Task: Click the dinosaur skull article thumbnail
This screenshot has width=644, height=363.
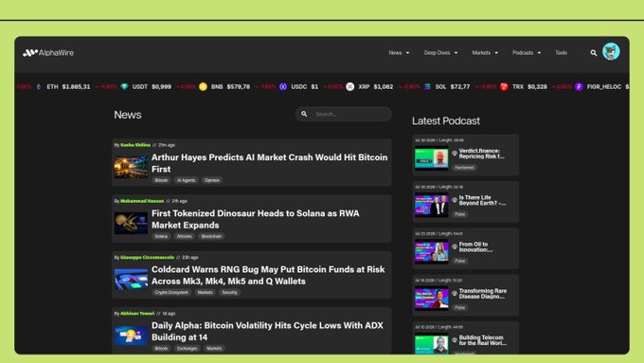Action: (x=131, y=224)
